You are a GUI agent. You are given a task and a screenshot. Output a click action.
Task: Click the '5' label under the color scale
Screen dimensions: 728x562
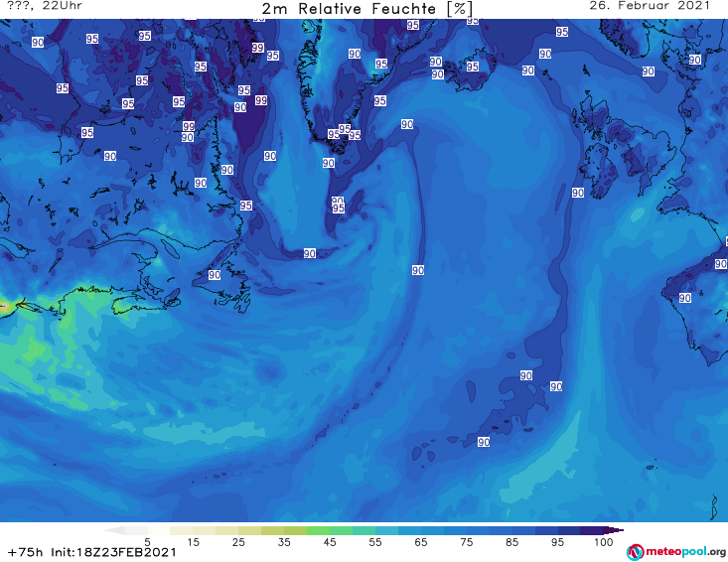(x=147, y=542)
